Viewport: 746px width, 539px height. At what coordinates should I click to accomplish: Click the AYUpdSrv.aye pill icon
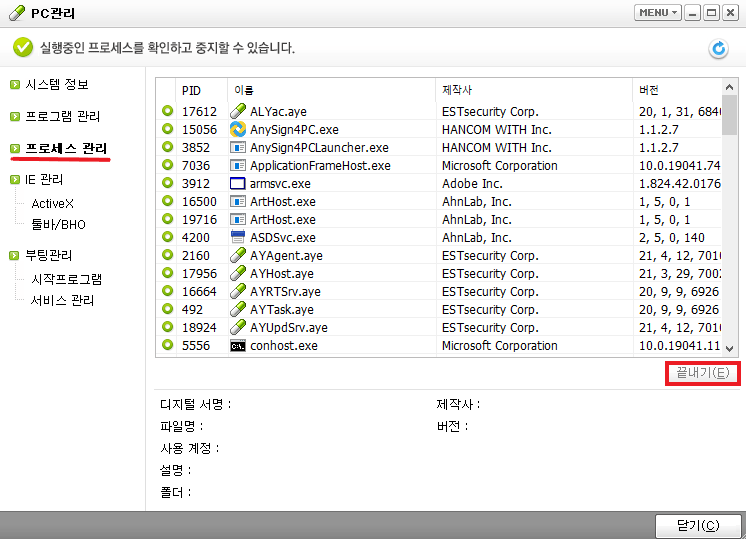[237, 327]
